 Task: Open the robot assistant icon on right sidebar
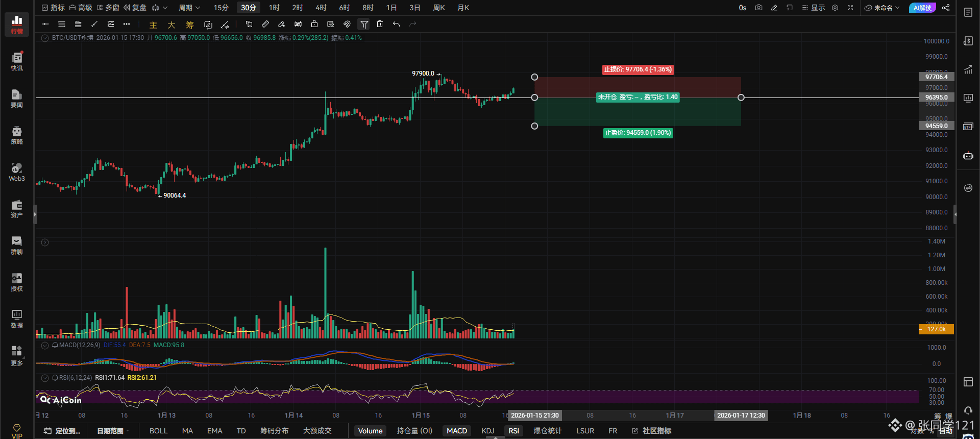coord(968,156)
